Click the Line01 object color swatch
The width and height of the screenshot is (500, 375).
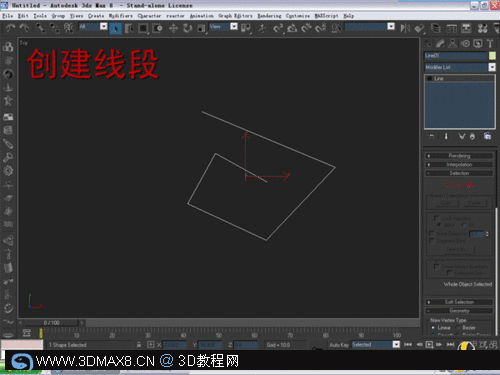tap(492, 56)
